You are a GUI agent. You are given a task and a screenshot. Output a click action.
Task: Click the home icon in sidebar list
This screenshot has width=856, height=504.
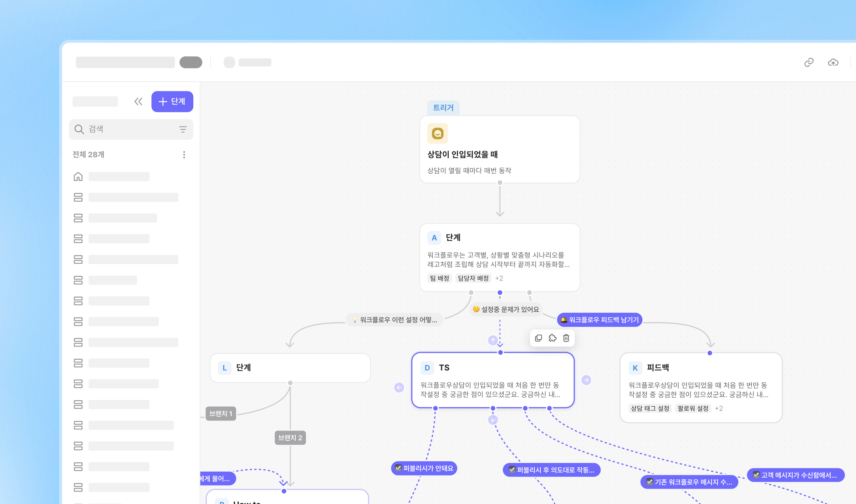[x=78, y=176]
